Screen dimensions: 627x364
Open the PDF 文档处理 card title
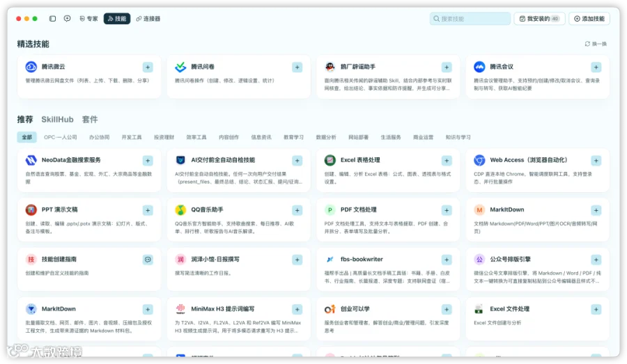coord(358,209)
